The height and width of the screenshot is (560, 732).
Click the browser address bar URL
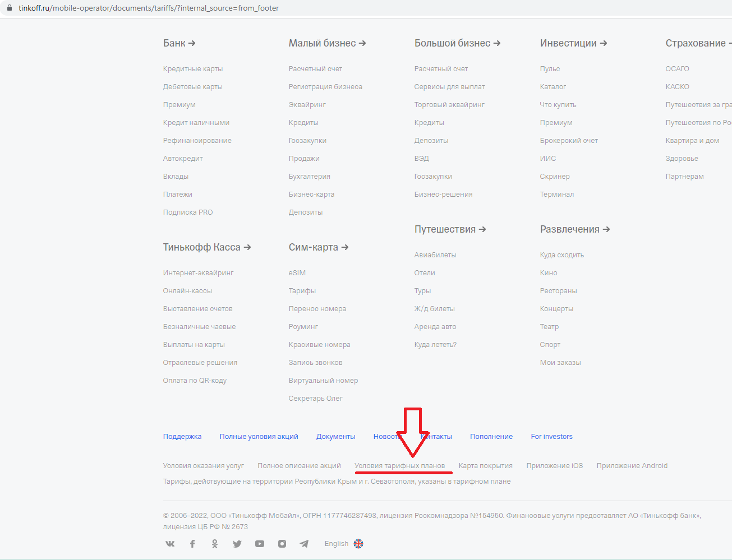149,8
